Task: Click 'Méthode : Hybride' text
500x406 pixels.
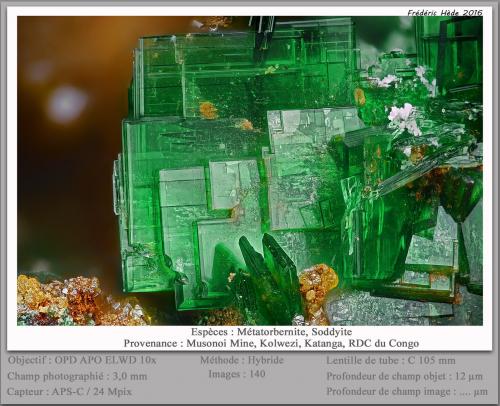Action: point(242,360)
